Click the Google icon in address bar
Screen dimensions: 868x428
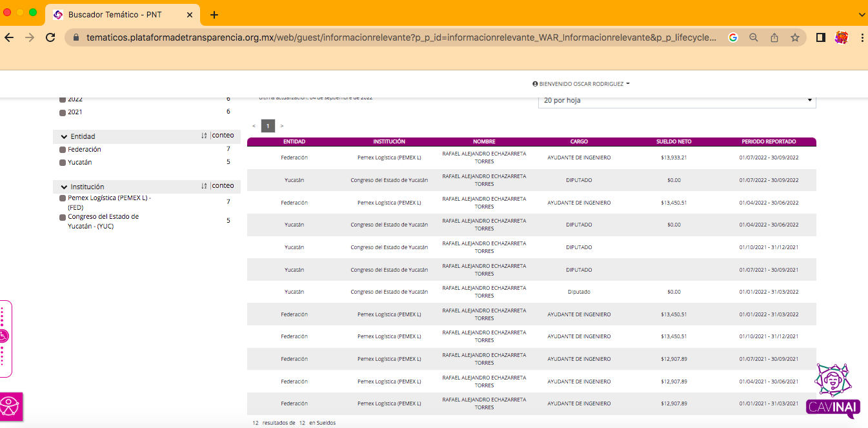[732, 37]
